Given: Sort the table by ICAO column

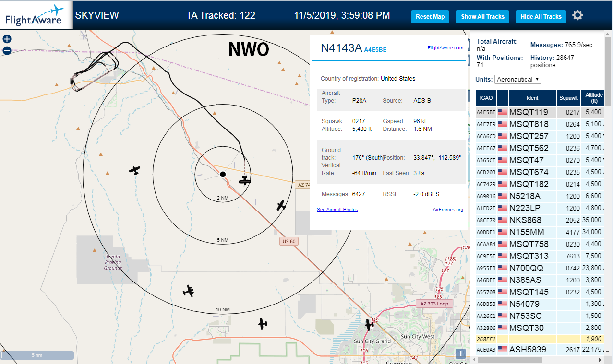Looking at the screenshot, I should coord(486,98).
